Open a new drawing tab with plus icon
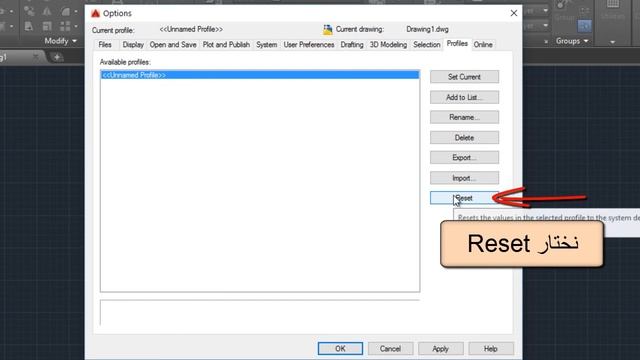This screenshot has height=360, width=640. [57, 57]
